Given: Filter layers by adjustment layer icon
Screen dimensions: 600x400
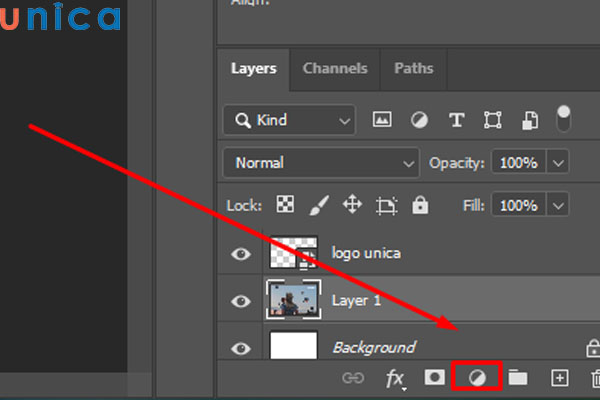Looking at the screenshot, I should 419,120.
